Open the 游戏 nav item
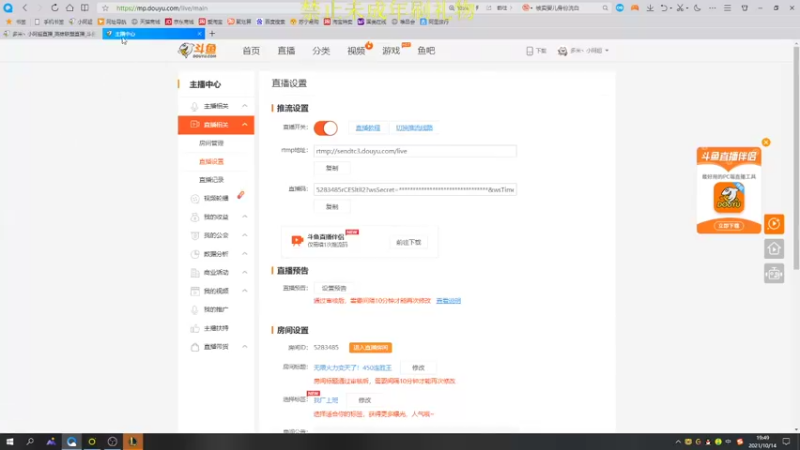800x450 pixels. [391, 51]
